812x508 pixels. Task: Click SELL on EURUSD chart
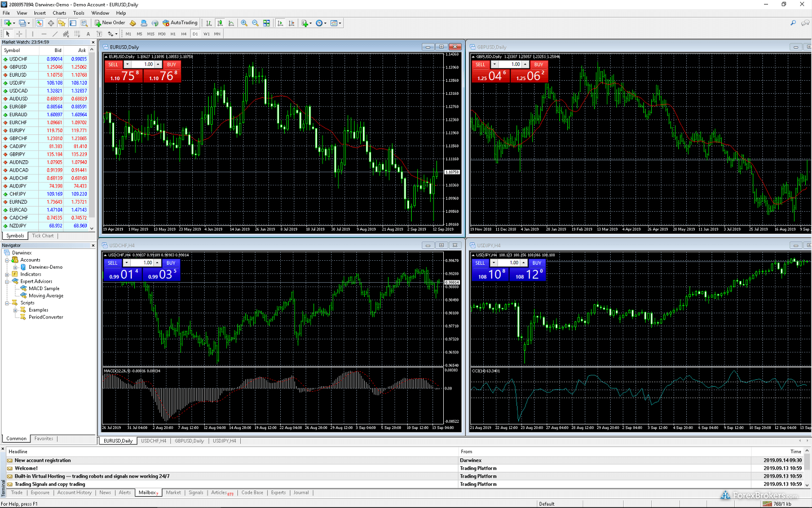[x=113, y=64]
